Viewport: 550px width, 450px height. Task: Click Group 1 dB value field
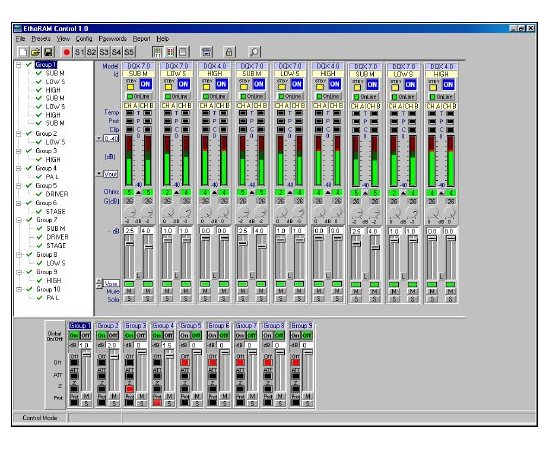click(x=85, y=345)
